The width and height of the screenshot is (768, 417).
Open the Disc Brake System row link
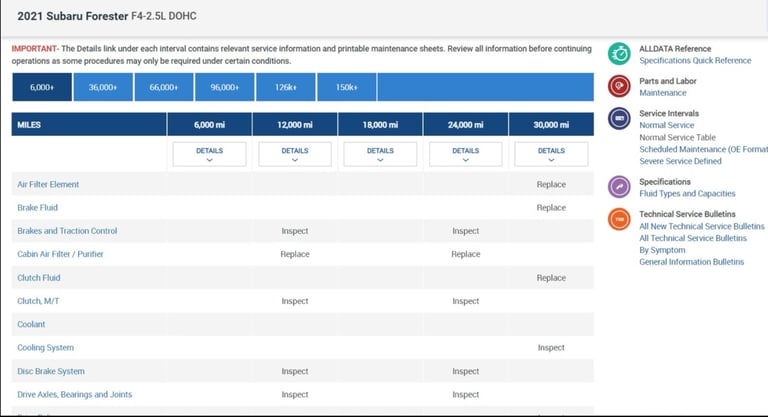click(x=51, y=371)
